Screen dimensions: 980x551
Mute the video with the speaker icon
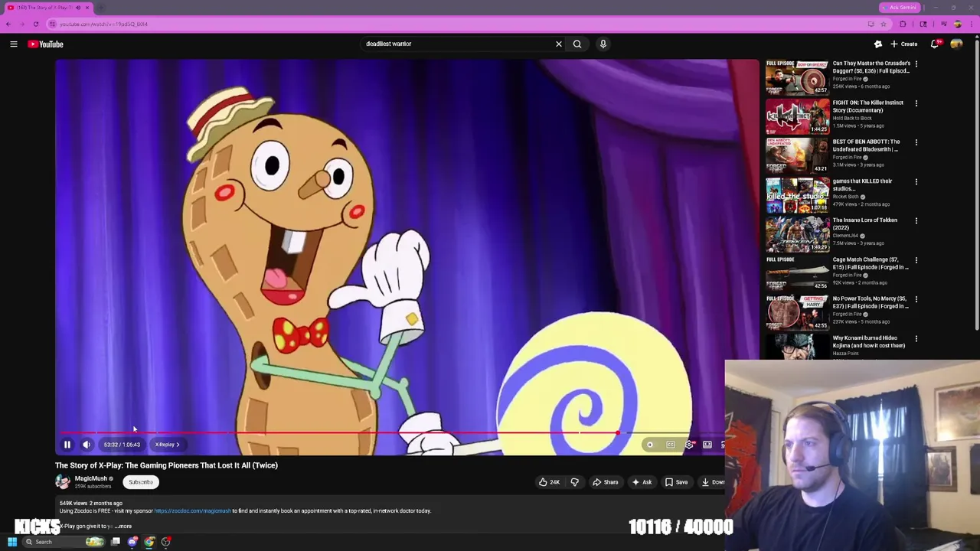click(x=87, y=445)
